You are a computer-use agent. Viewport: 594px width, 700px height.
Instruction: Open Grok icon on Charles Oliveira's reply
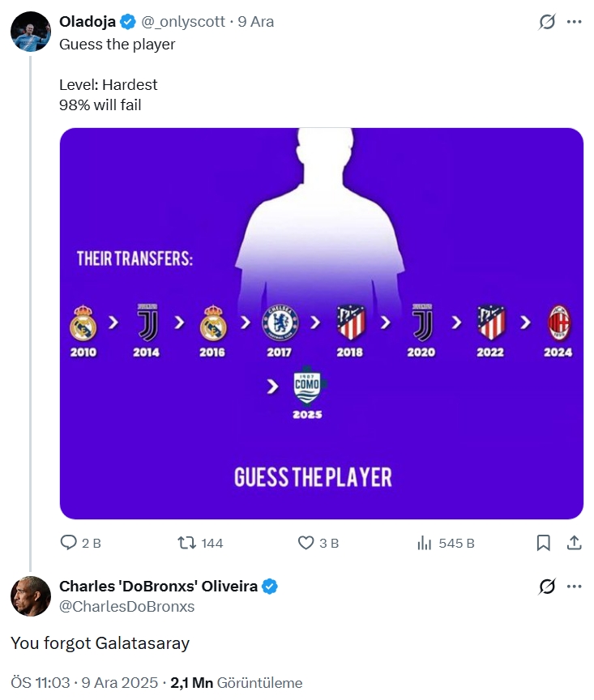point(547,587)
